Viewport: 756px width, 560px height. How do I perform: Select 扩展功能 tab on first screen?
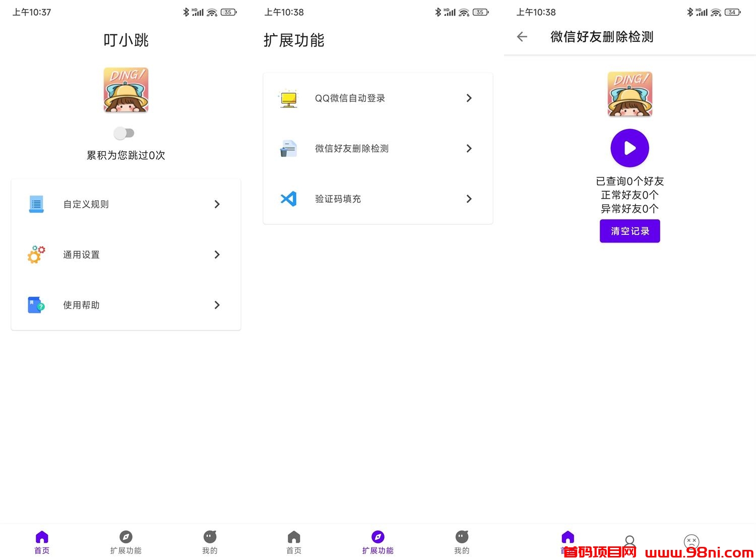[x=126, y=542]
